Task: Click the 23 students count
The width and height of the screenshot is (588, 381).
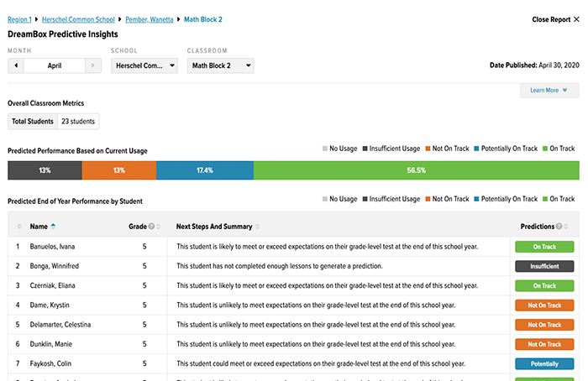Action: pyautogui.click(x=78, y=122)
